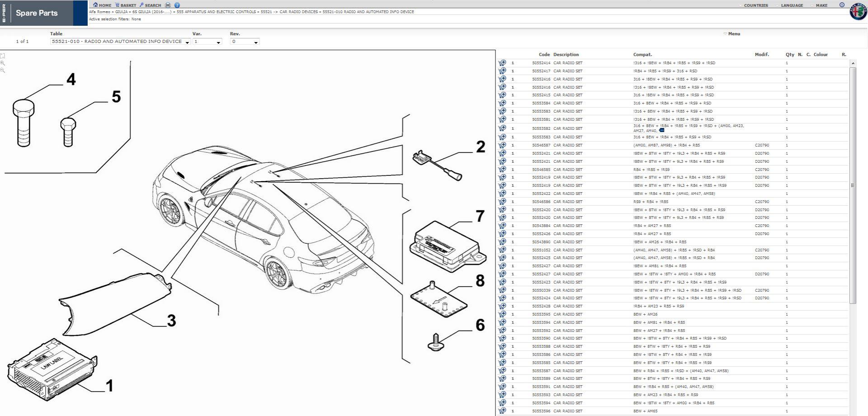Open the Rev. dropdown
The image size is (868, 416).
245,42
